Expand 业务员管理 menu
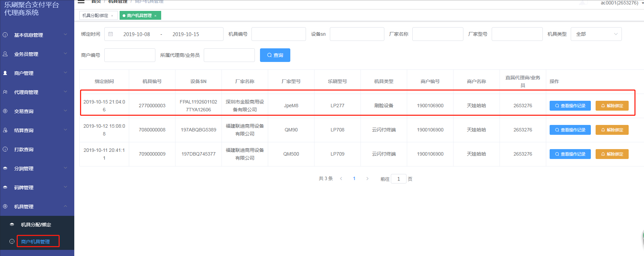Image resolution: width=644 pixels, height=256 pixels. tap(65, 53)
